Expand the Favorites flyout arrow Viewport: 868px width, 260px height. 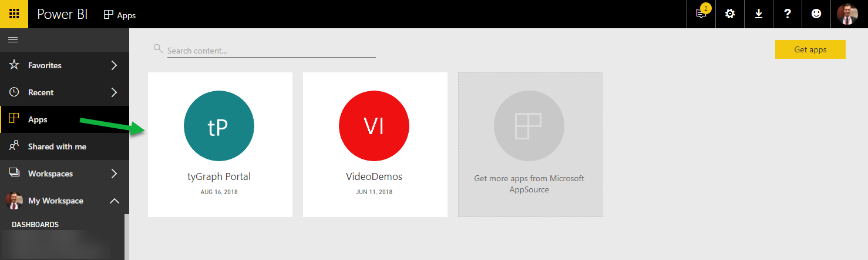pyautogui.click(x=115, y=65)
